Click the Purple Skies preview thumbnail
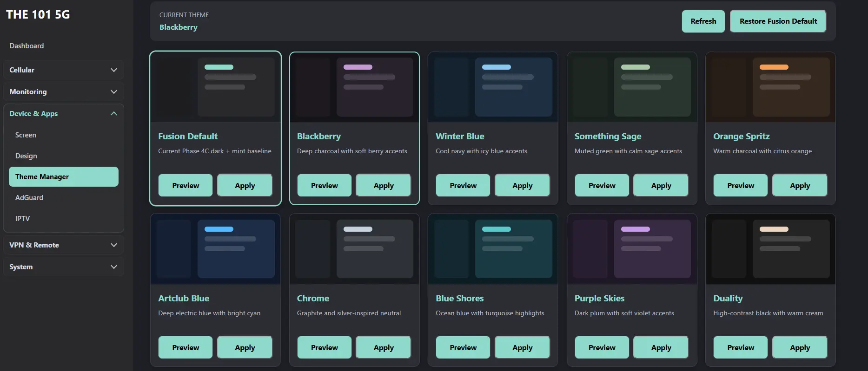 pyautogui.click(x=632, y=249)
